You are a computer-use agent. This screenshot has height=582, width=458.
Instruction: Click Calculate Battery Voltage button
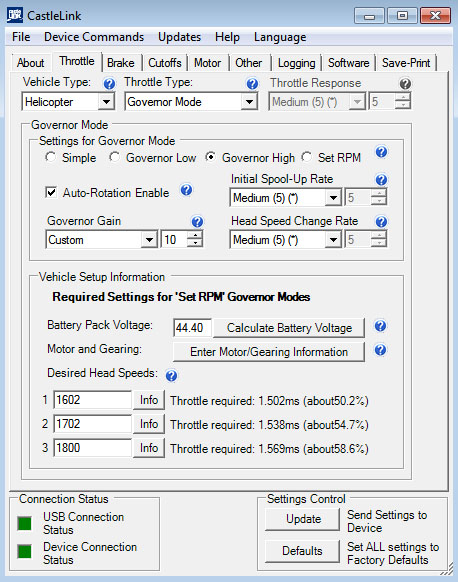click(289, 328)
